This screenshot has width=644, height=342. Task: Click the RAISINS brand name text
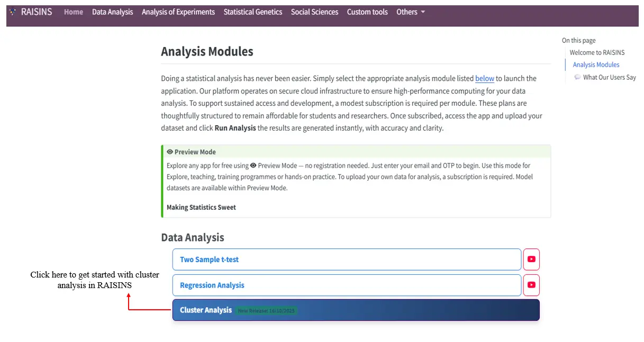click(37, 12)
